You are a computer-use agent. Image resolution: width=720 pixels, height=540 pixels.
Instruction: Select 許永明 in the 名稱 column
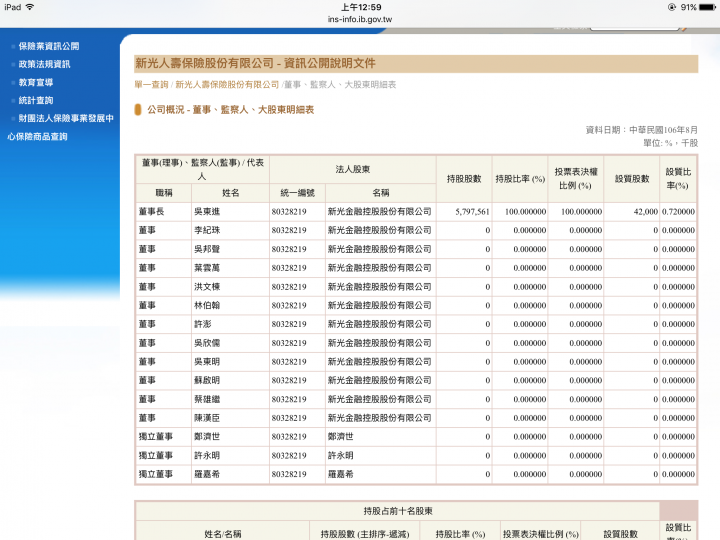pyautogui.click(x=341, y=456)
